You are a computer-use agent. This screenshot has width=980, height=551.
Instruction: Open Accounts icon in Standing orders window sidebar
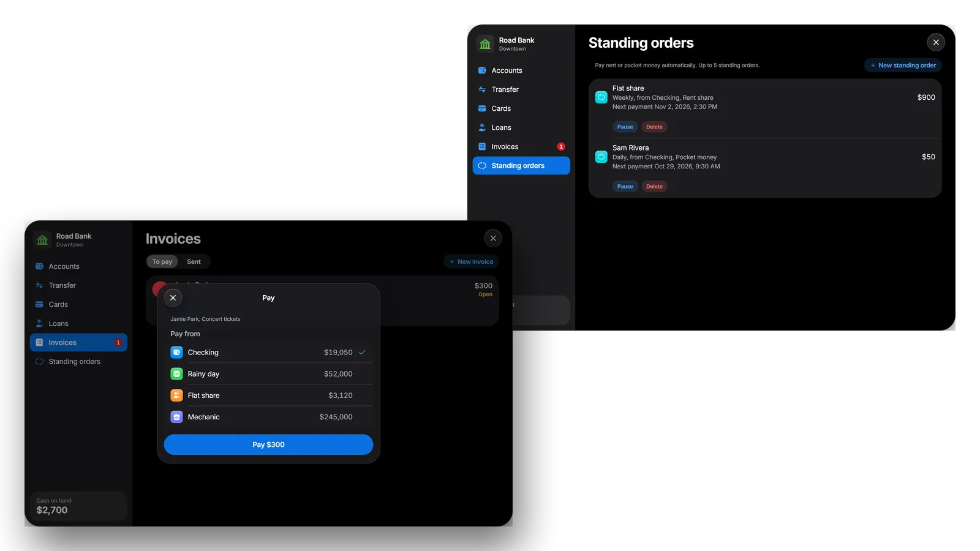point(482,70)
